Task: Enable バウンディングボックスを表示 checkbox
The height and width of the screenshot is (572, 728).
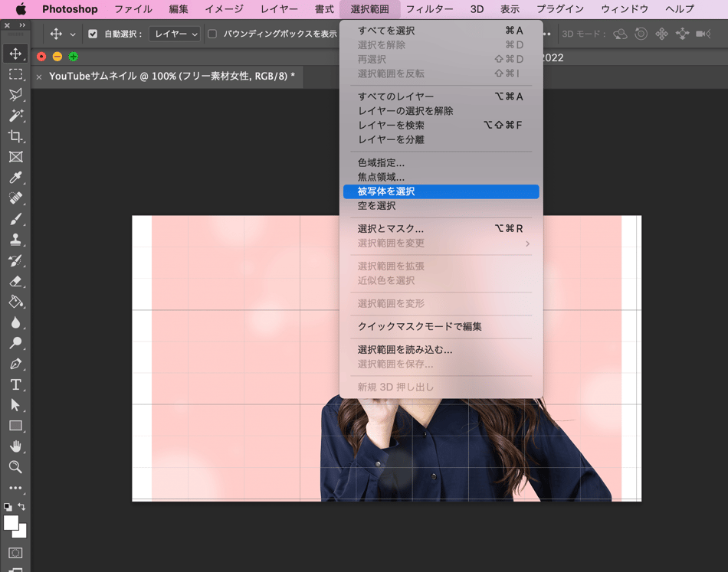Action: pyautogui.click(x=212, y=34)
